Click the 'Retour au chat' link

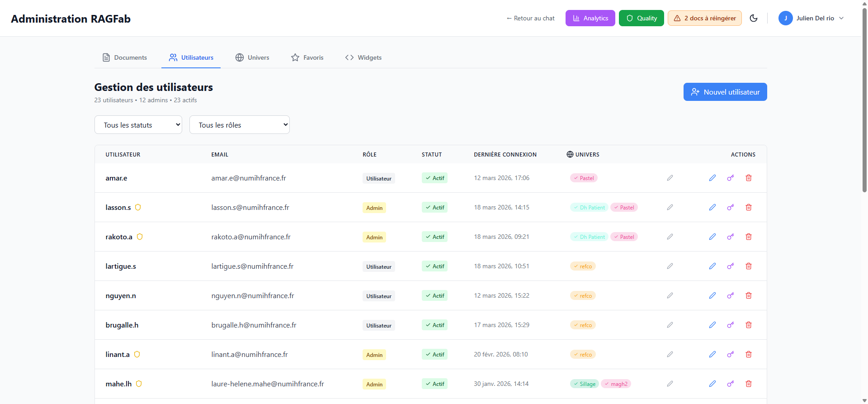click(530, 18)
